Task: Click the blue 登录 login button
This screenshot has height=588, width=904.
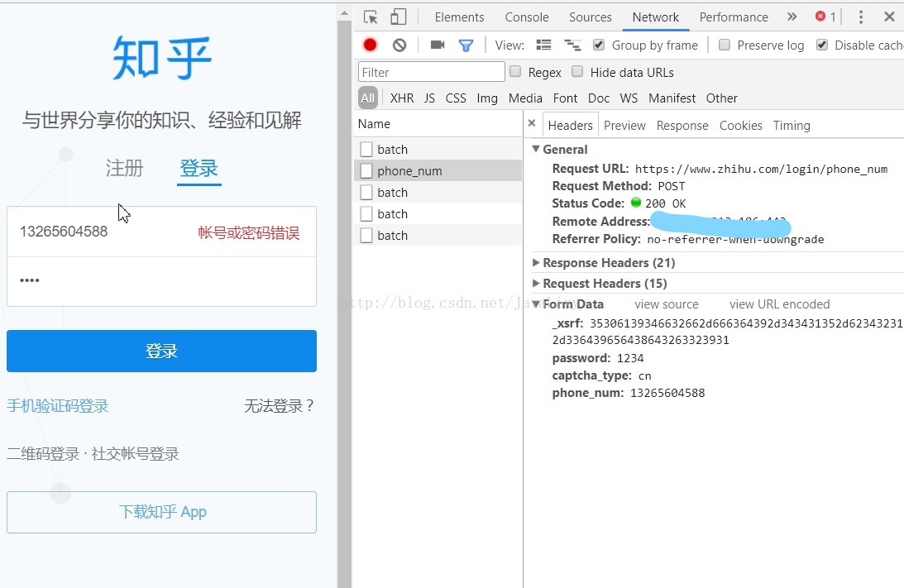Action: point(161,351)
